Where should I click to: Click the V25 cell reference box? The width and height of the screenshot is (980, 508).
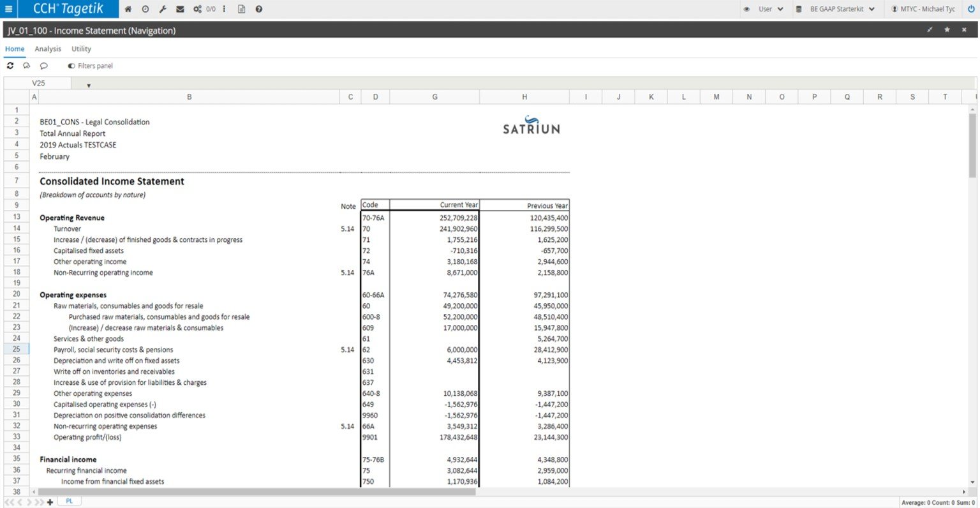38,83
